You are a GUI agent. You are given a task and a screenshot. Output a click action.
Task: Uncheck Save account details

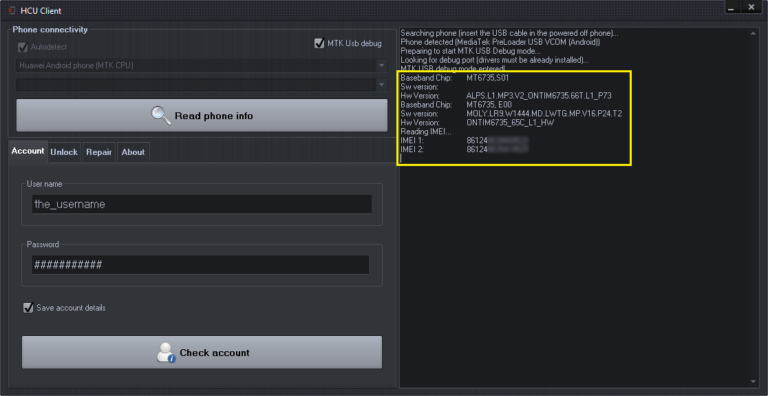click(x=28, y=308)
